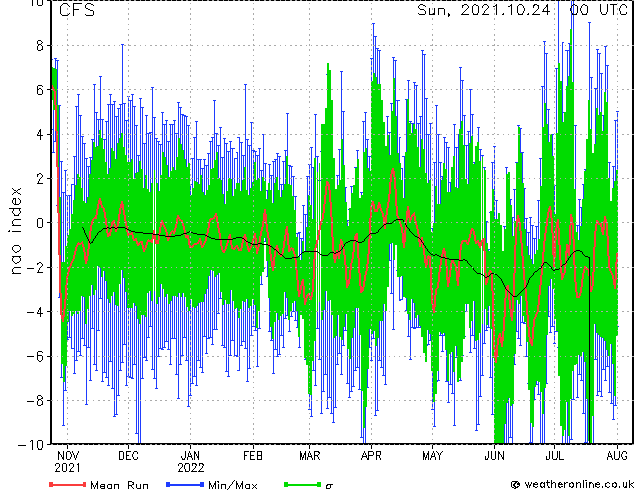Image resolution: width=634 pixels, height=490 pixels.
Task: Click the green sigma legend line
Action: [302, 484]
